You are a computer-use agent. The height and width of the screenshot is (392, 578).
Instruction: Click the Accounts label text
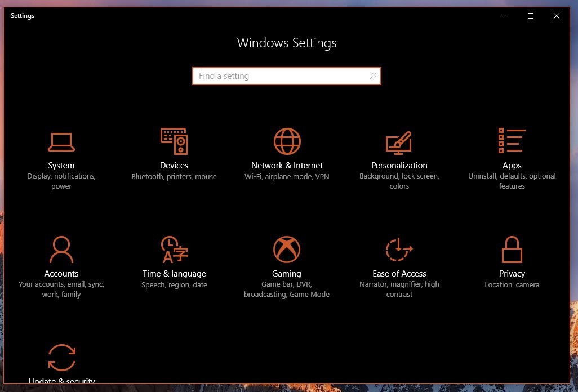click(61, 273)
